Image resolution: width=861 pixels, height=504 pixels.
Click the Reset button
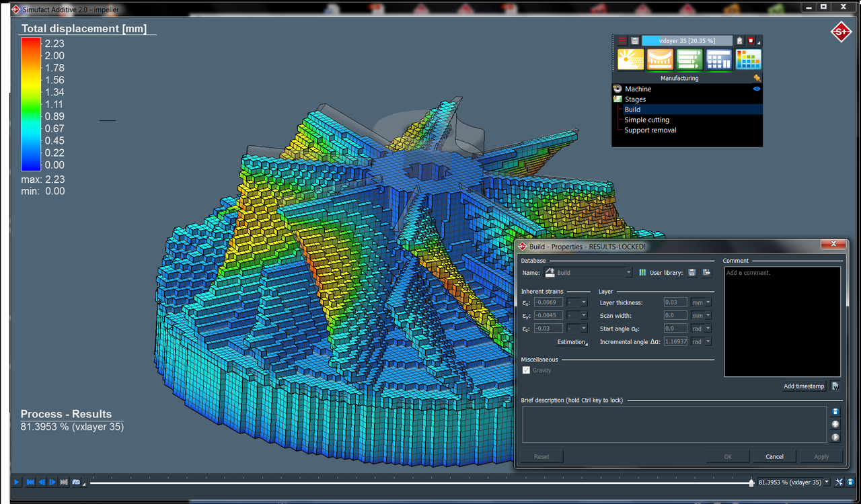click(x=541, y=456)
